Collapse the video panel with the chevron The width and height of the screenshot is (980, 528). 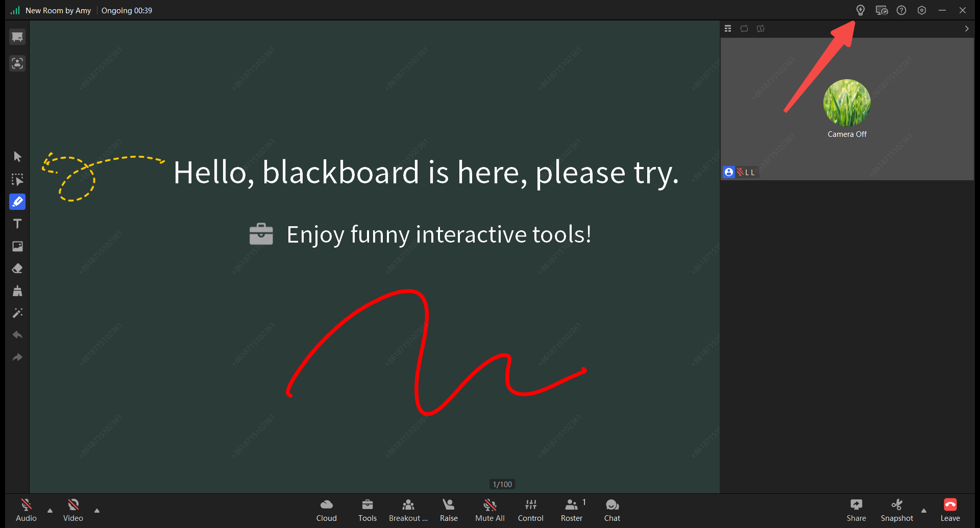pos(967,29)
